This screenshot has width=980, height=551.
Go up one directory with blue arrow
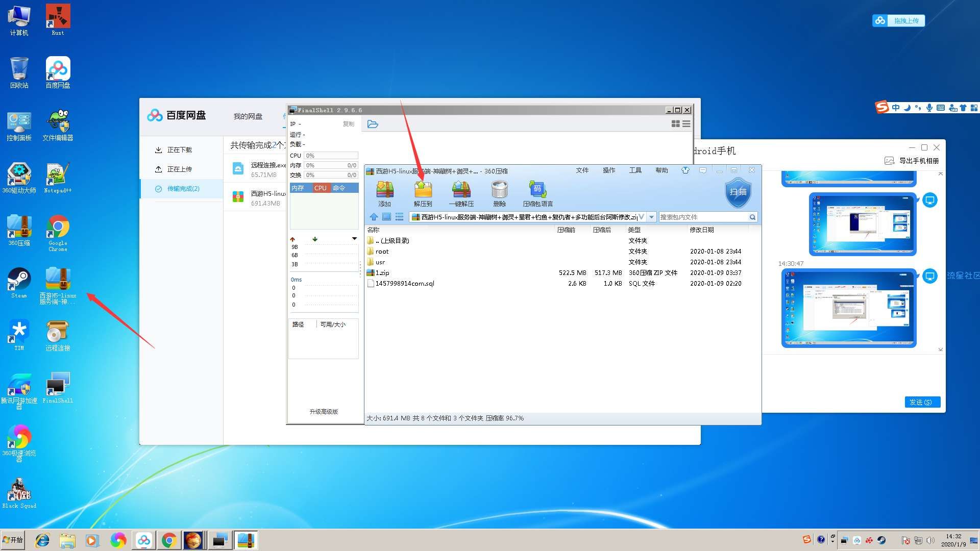[x=374, y=217]
